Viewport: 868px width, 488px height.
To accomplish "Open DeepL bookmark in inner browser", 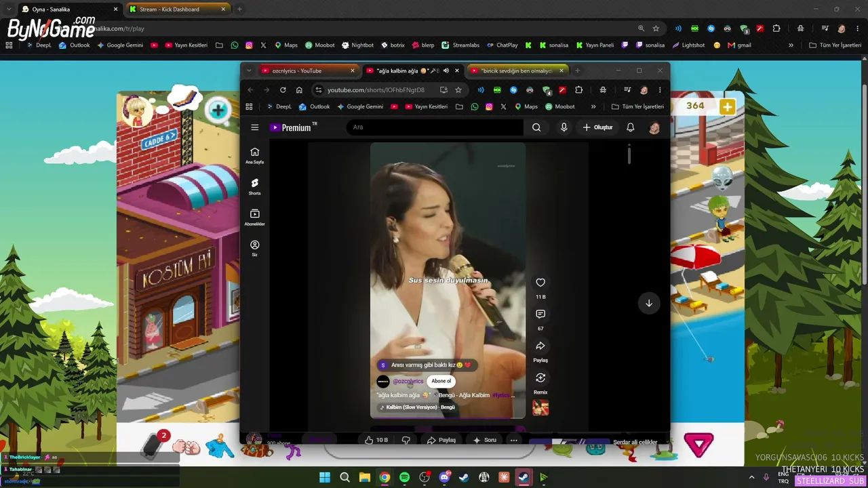I will tap(279, 106).
